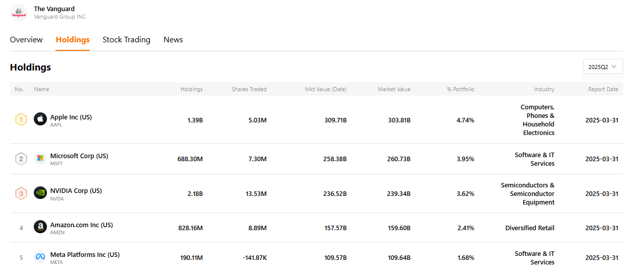Click the Holdings column header
The height and width of the screenshot is (271, 644).
[x=192, y=89]
